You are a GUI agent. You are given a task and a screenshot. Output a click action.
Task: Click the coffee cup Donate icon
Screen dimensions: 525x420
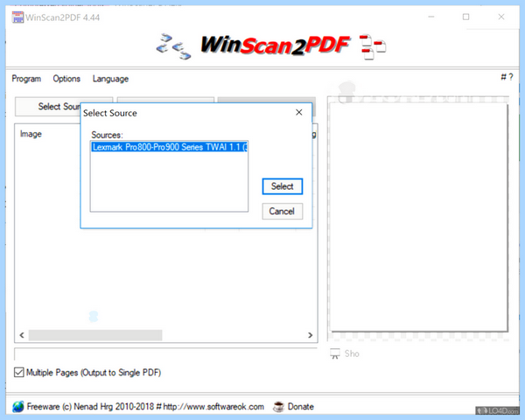click(x=278, y=407)
